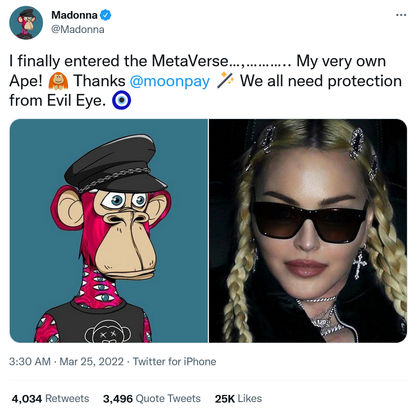The width and height of the screenshot is (409, 409).
Task: View the 3,496 Quote Tweets
Action: tap(152, 399)
